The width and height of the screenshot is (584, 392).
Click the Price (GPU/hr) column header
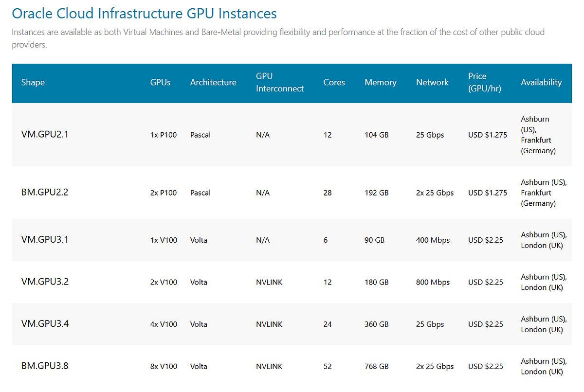[485, 83]
